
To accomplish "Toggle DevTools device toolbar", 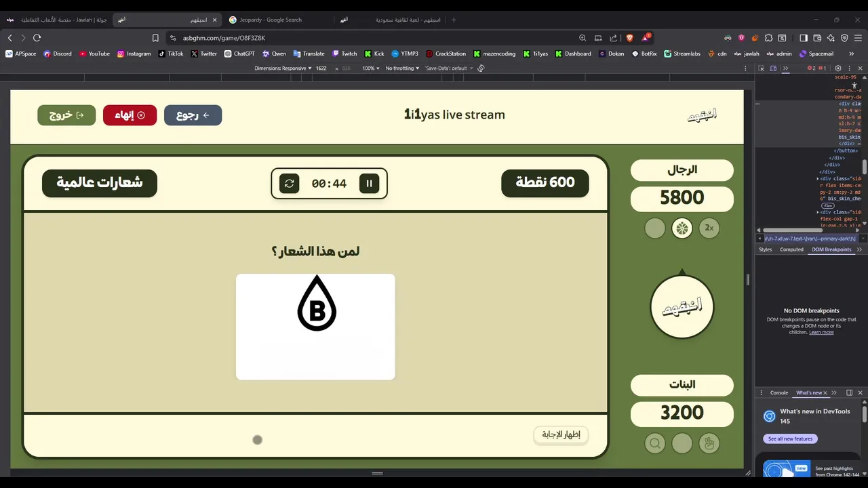I will click(774, 68).
